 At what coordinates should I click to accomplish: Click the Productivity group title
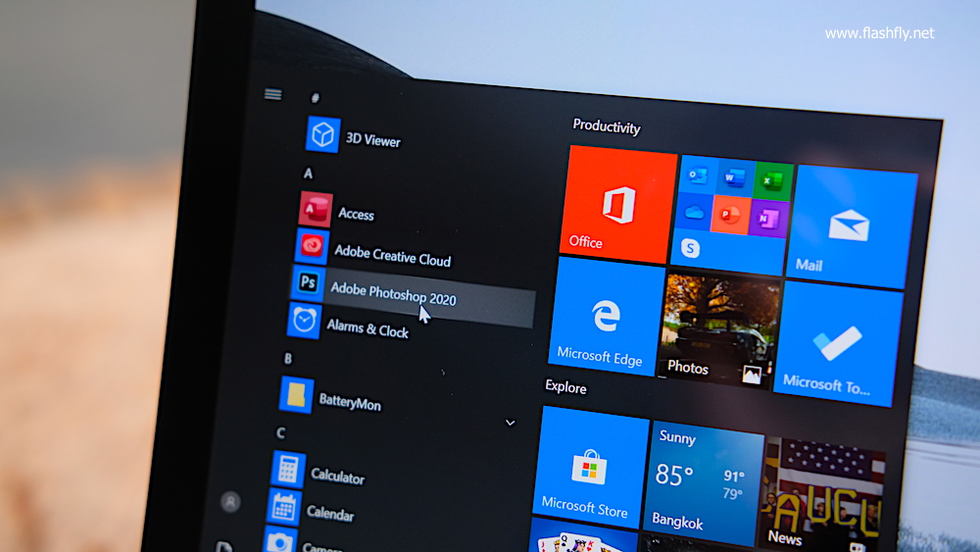[x=606, y=126]
